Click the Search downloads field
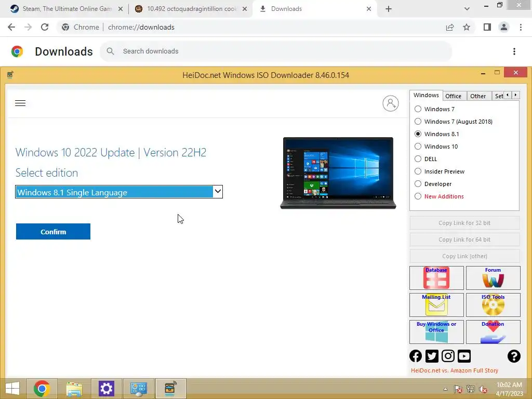The width and height of the screenshot is (532, 399). (276, 51)
